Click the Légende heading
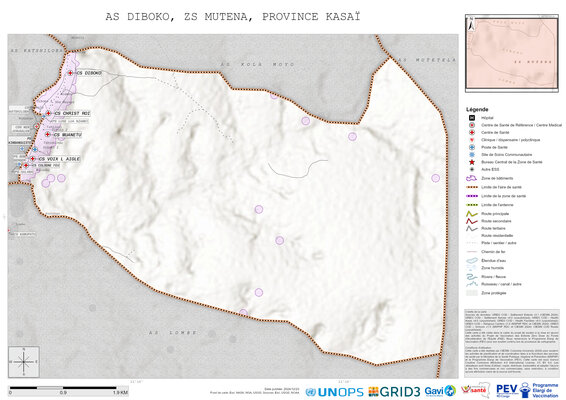This screenshot has width=566, height=400. pyautogui.click(x=477, y=109)
